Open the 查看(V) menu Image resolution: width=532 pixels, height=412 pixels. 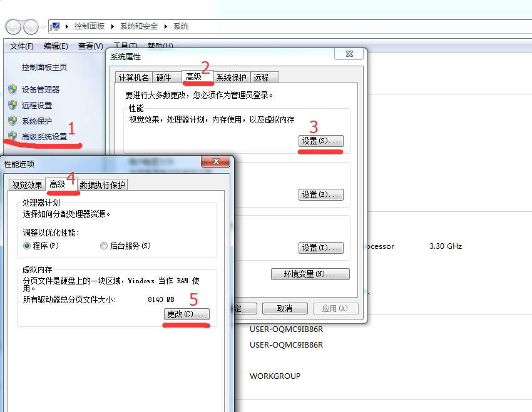pos(90,46)
